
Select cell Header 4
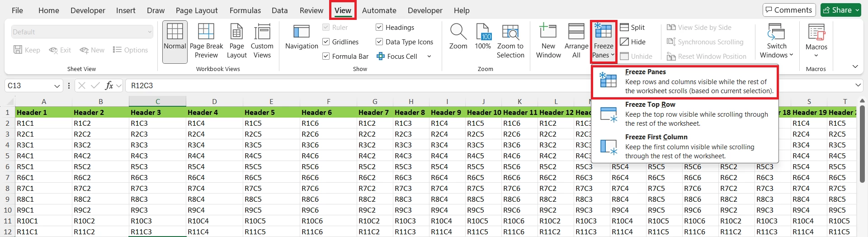(214, 112)
